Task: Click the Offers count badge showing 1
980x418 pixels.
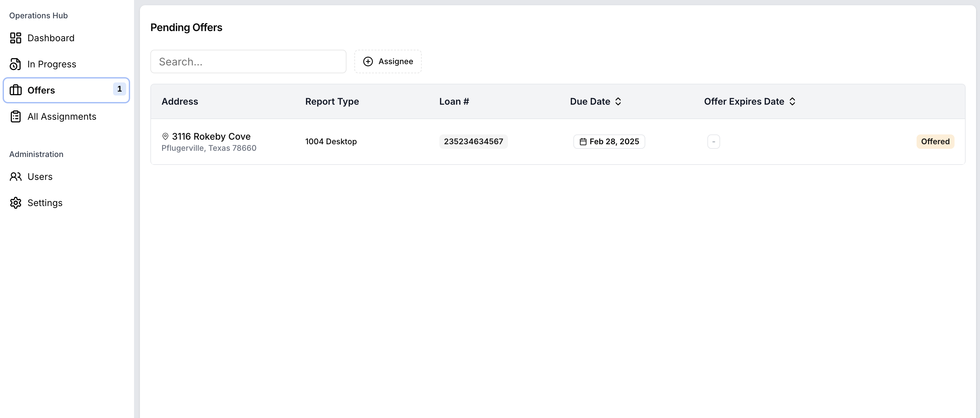Action: [x=119, y=89]
